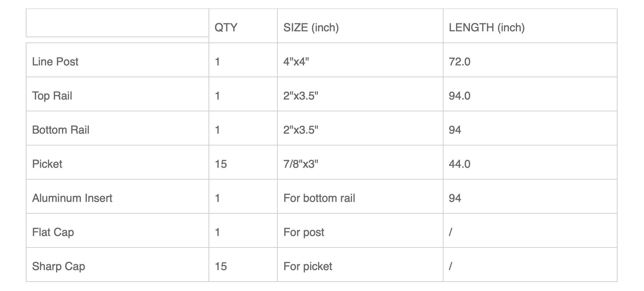Click the 'For picket' cell

[x=360, y=266]
